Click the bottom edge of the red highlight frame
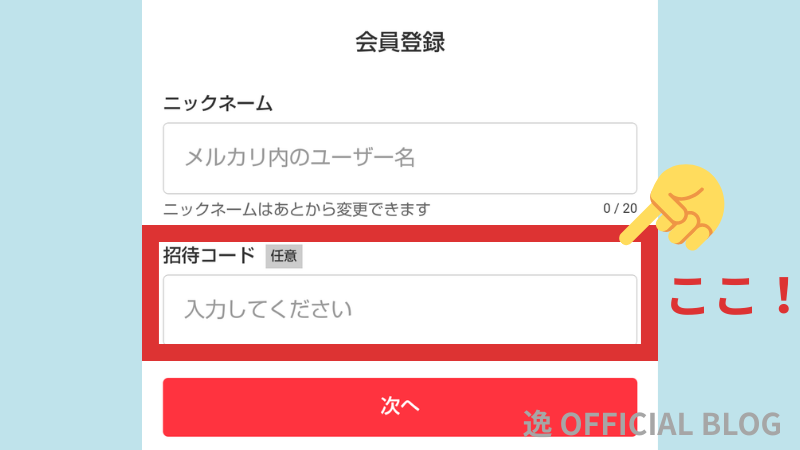The width and height of the screenshot is (800, 450). [400, 352]
